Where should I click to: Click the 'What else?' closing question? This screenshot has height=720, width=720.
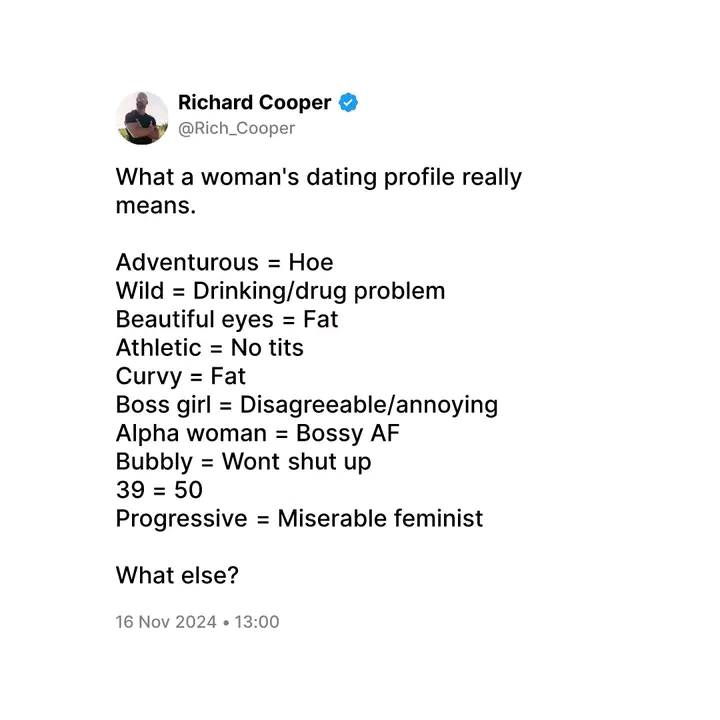(177, 575)
